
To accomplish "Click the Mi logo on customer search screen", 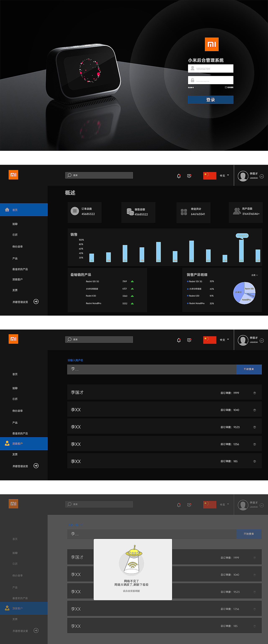I will (x=13, y=339).
